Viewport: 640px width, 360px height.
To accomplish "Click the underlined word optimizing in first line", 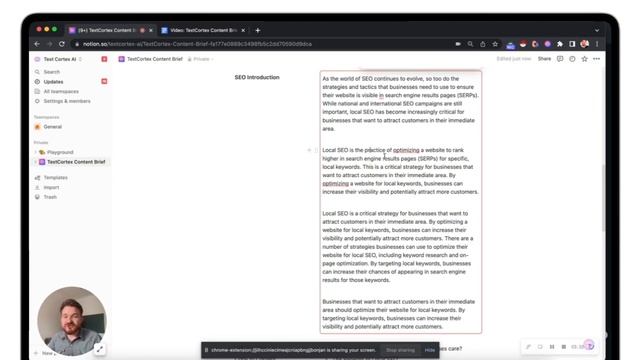I will [x=406, y=150].
